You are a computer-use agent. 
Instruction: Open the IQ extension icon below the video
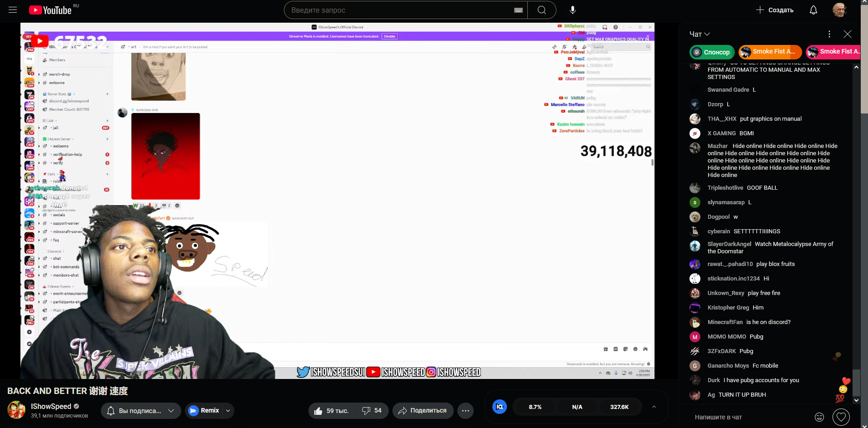[500, 407]
